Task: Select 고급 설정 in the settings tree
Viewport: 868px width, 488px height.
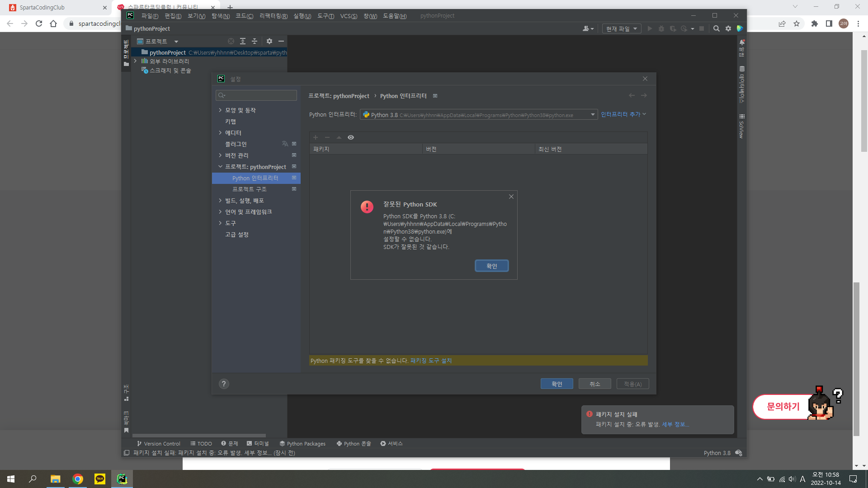Action: 237,235
